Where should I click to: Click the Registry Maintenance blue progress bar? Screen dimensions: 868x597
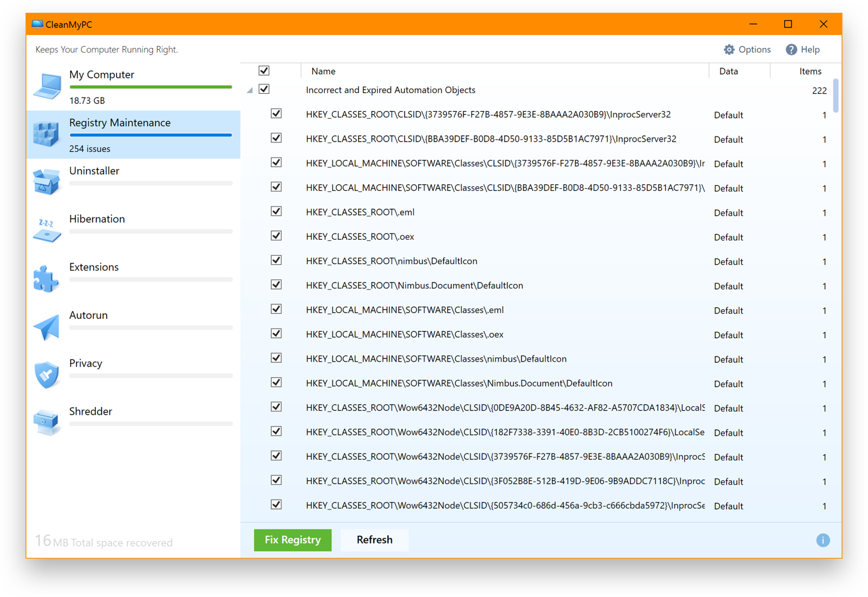pos(151,135)
